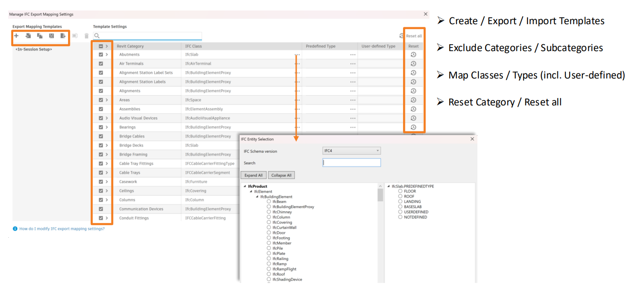Select the IfcBeam radio button
This screenshot has height=298, width=644.
[x=269, y=202]
